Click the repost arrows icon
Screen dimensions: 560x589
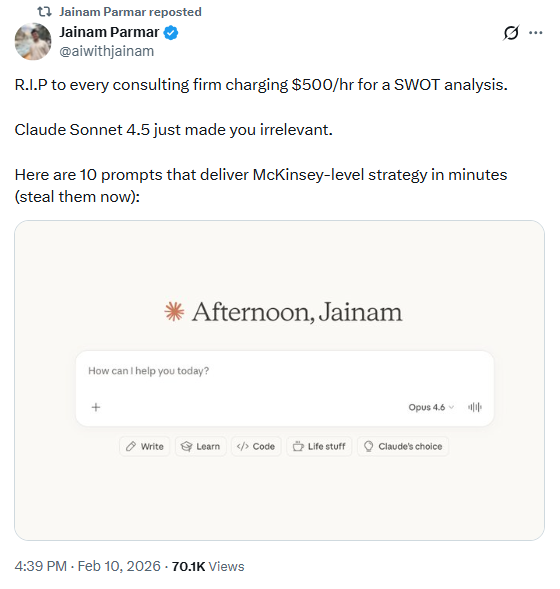pos(44,12)
